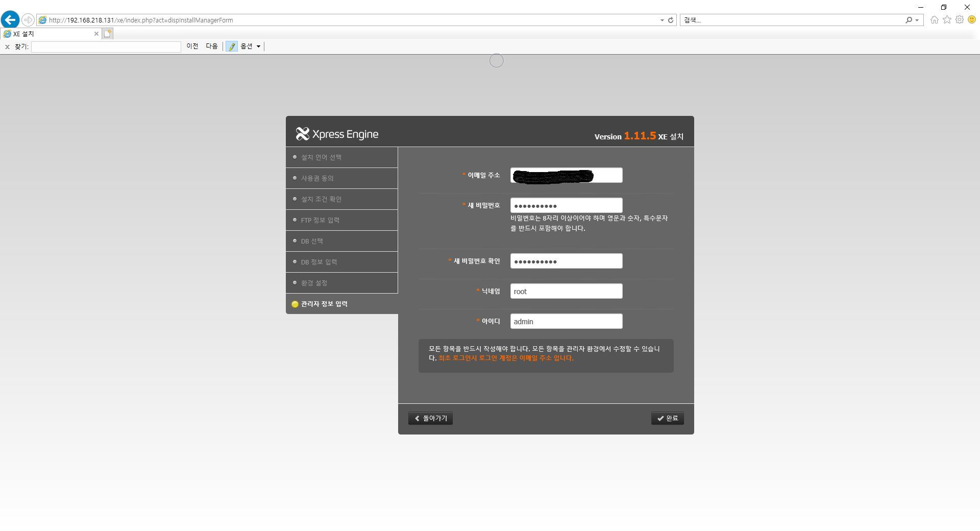Click the 닉네임 field containing root

566,291
